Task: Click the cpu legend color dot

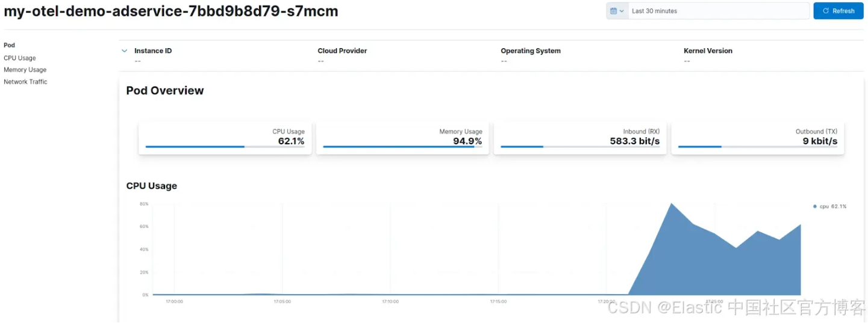Action: pos(815,206)
